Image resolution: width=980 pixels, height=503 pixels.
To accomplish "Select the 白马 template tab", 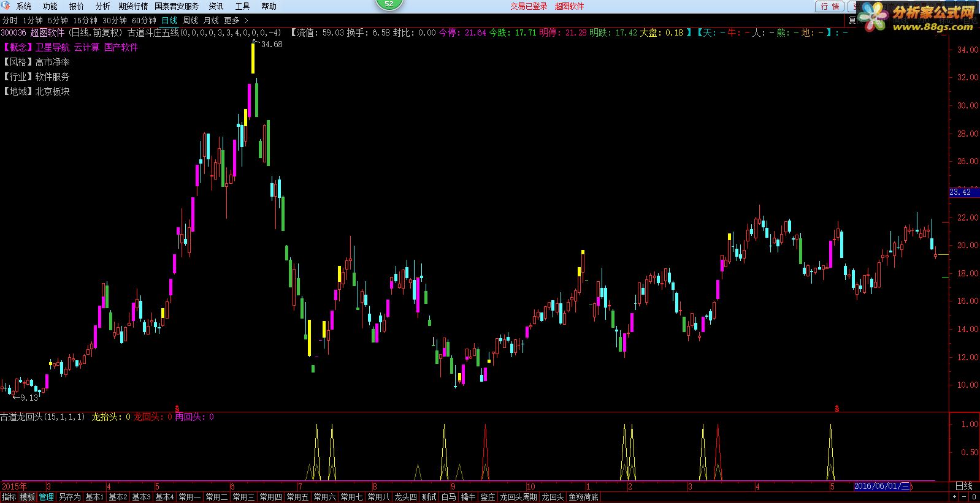I will click(449, 497).
